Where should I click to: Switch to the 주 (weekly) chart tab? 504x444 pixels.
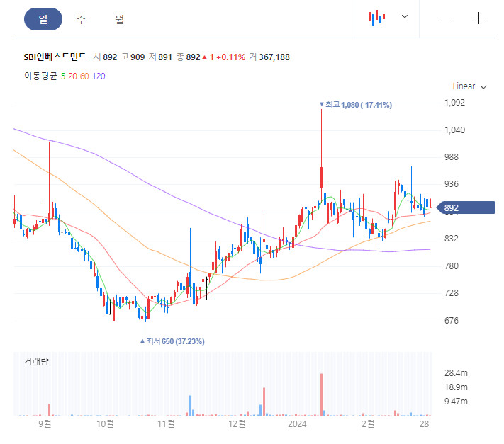point(81,19)
